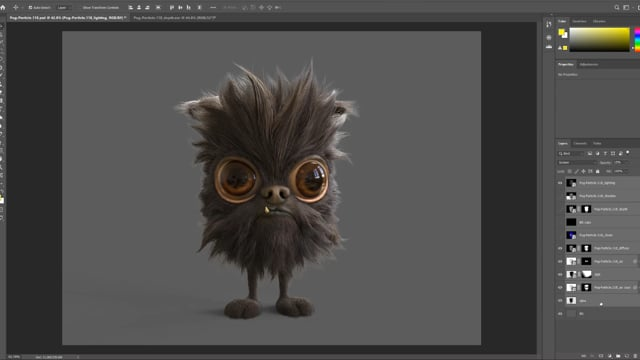Switch to the Paths tab
The width and height of the screenshot is (640, 360).
[x=597, y=143]
